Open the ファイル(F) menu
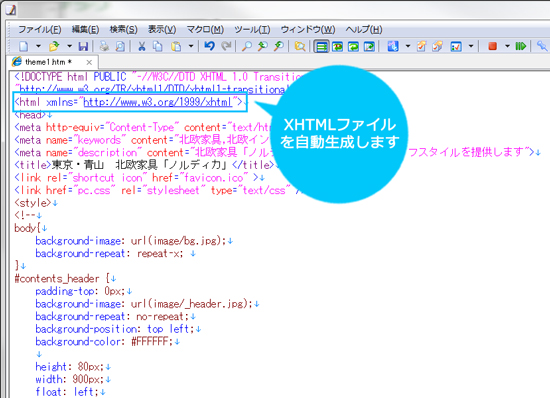The height and width of the screenshot is (398, 550). point(40,29)
